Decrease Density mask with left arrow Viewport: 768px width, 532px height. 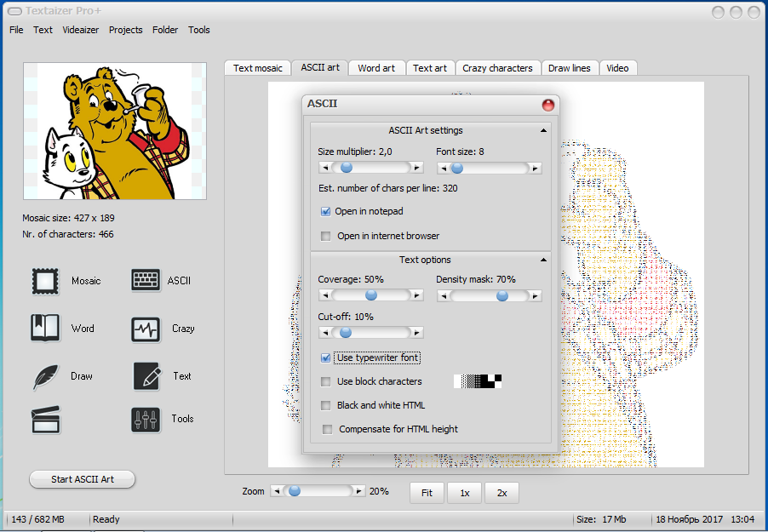[444, 296]
